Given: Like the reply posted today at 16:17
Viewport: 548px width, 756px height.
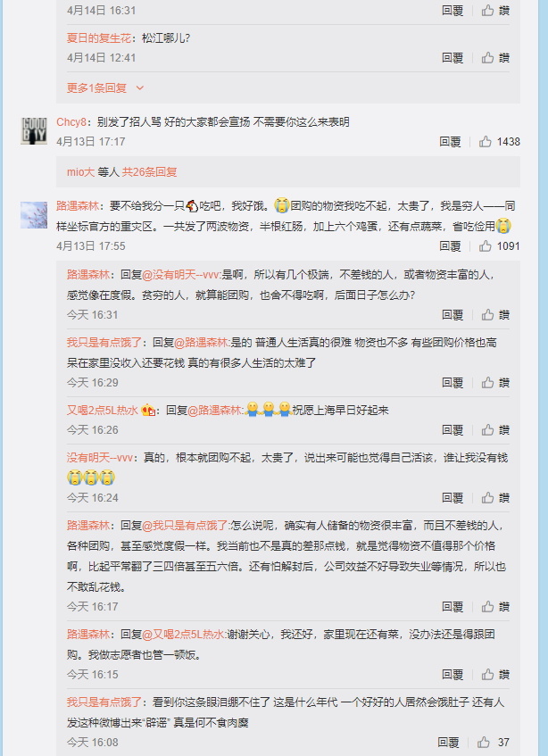Looking at the screenshot, I should coord(495,607).
